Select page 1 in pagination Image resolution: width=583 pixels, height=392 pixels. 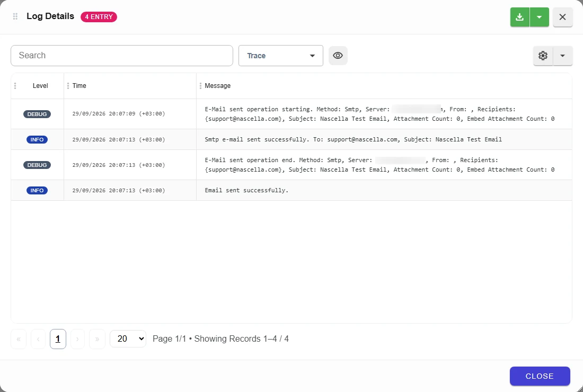(58, 339)
